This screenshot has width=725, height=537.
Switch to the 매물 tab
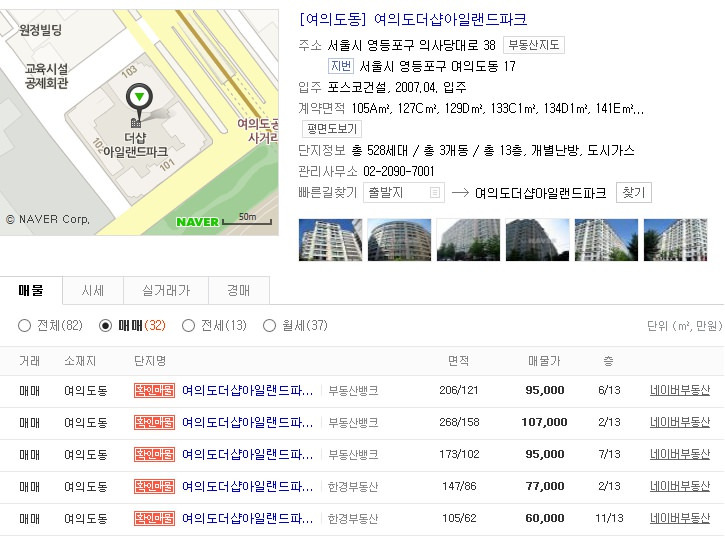click(x=31, y=290)
